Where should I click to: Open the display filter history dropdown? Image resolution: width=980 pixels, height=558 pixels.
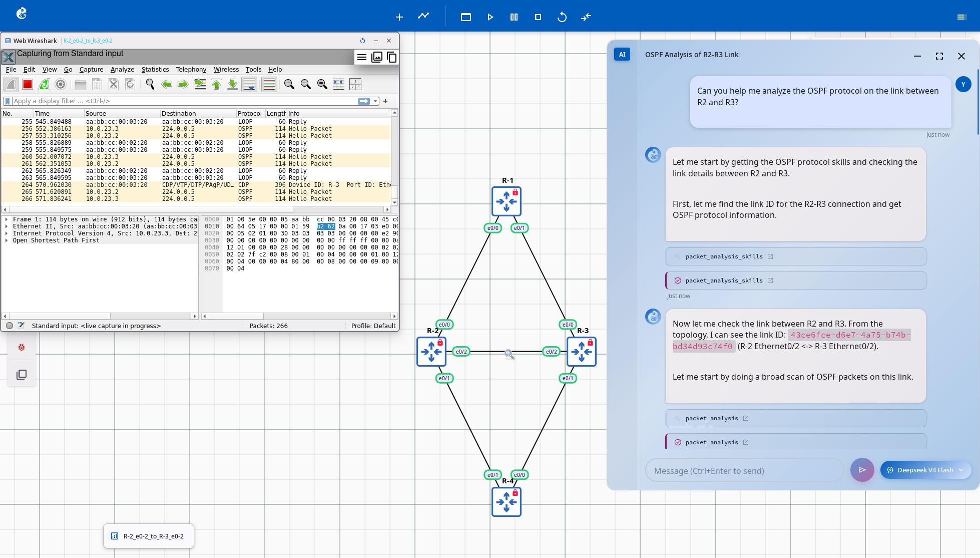(375, 101)
